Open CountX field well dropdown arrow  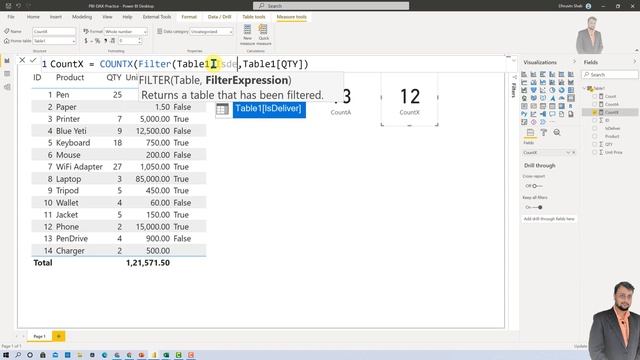(568, 153)
